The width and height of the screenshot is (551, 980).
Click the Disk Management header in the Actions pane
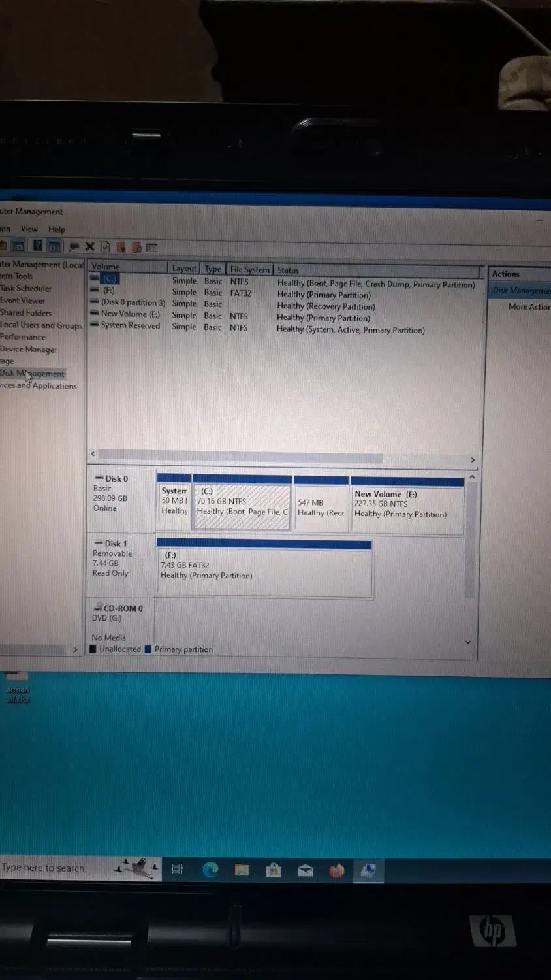coord(521,291)
